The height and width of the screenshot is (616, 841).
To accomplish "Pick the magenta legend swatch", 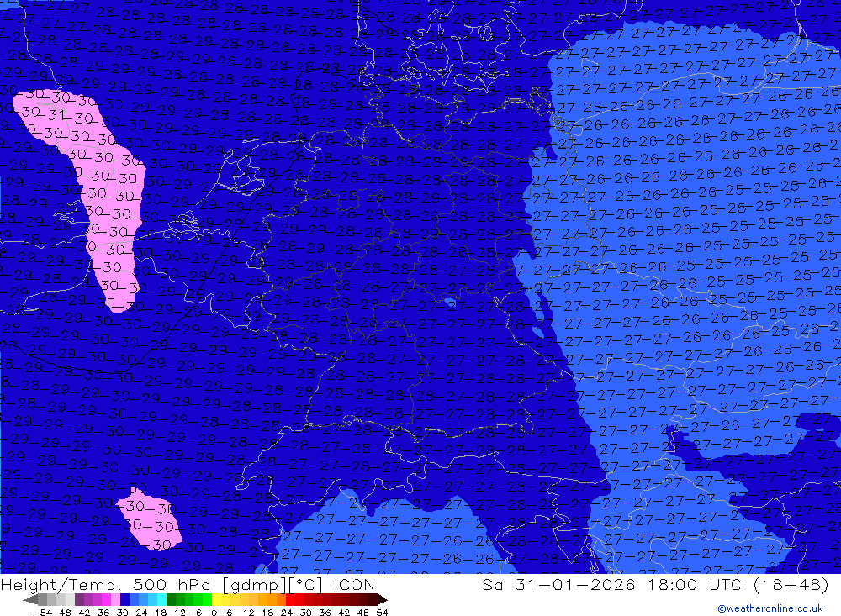I will pyautogui.click(x=106, y=600).
